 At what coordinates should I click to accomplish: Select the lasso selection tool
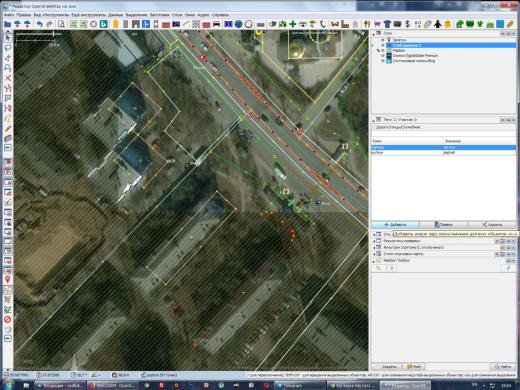(8, 48)
